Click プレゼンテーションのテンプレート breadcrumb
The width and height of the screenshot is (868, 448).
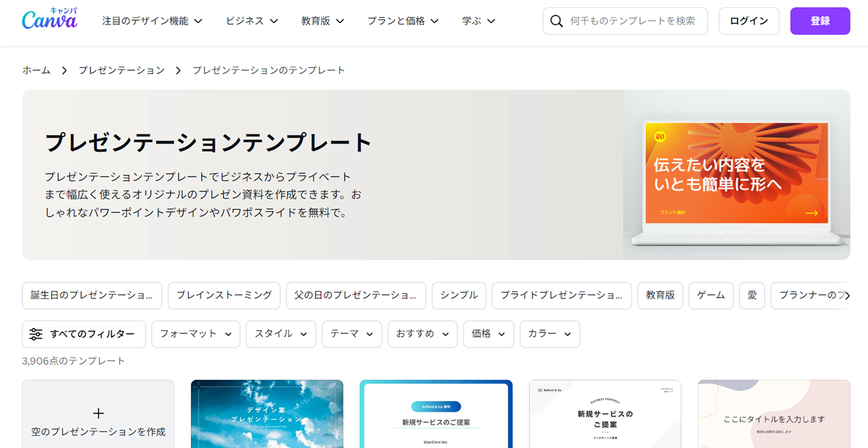point(269,70)
